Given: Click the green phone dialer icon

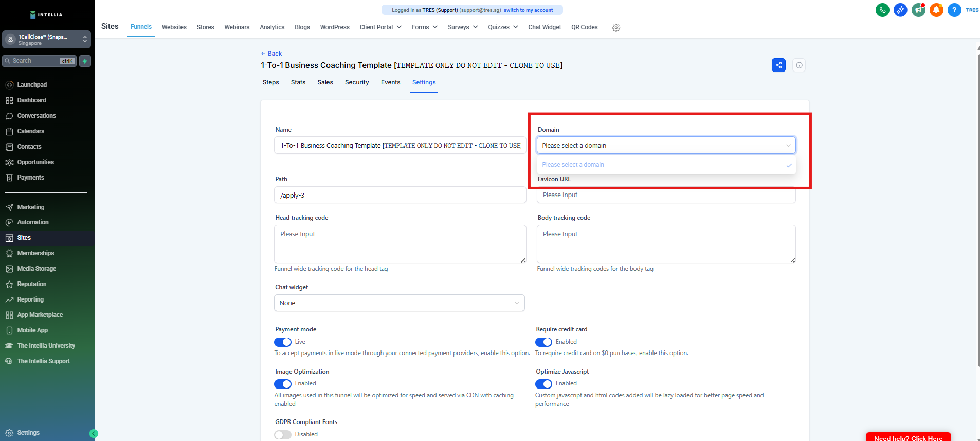Looking at the screenshot, I should point(882,10).
